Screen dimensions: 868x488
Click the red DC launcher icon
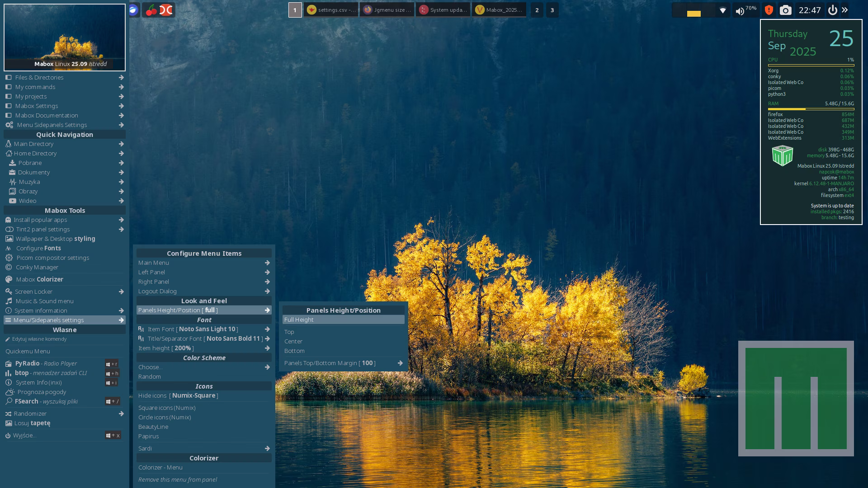tap(166, 10)
